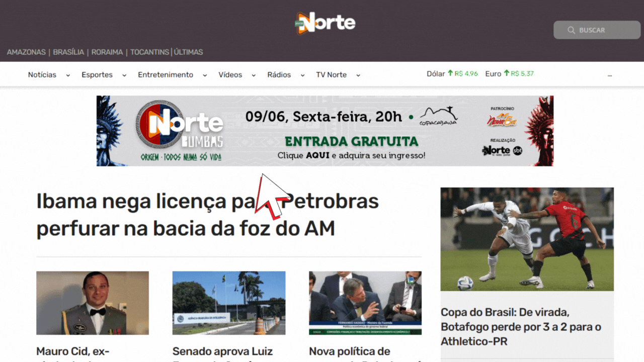Expand the chevron next to TV Norte

pos(358,75)
